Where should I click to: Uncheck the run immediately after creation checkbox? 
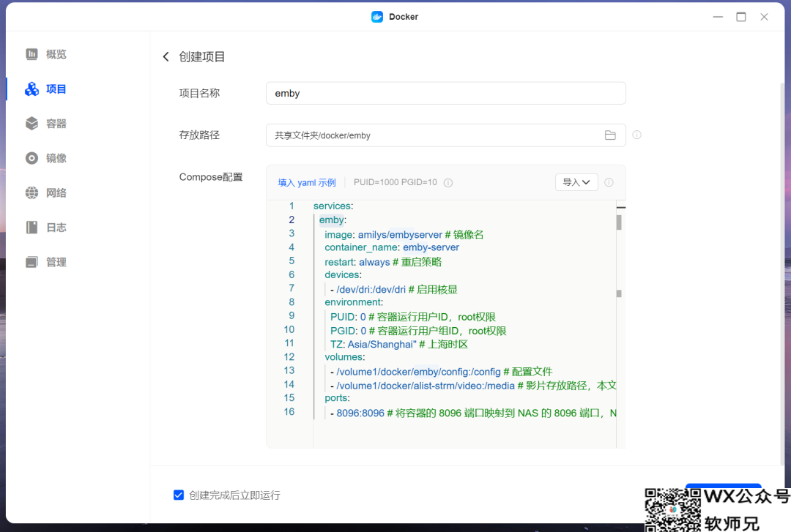coord(179,495)
